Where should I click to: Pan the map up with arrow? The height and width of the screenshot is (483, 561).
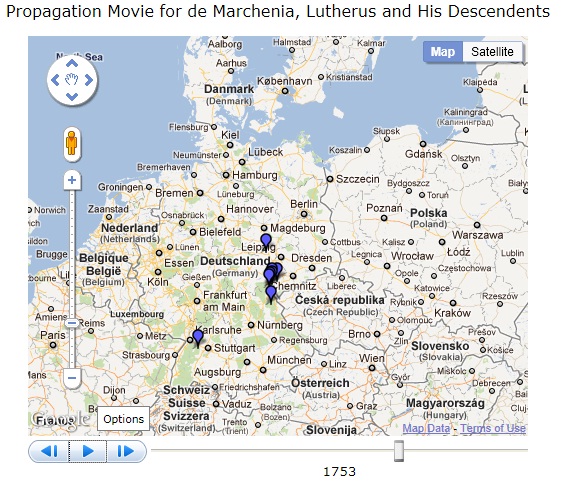[72, 64]
